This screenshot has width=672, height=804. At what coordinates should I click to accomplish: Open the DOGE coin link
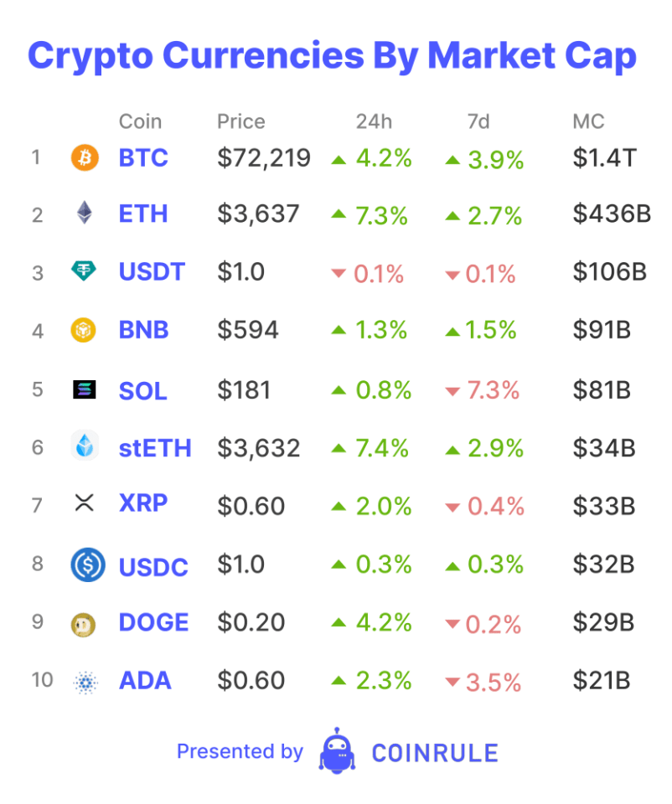click(154, 622)
